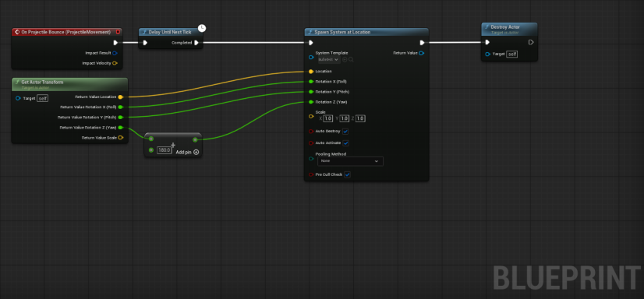This screenshot has height=299, width=644.
Task: Click the Impact Result output pin
Action: pyautogui.click(x=115, y=53)
